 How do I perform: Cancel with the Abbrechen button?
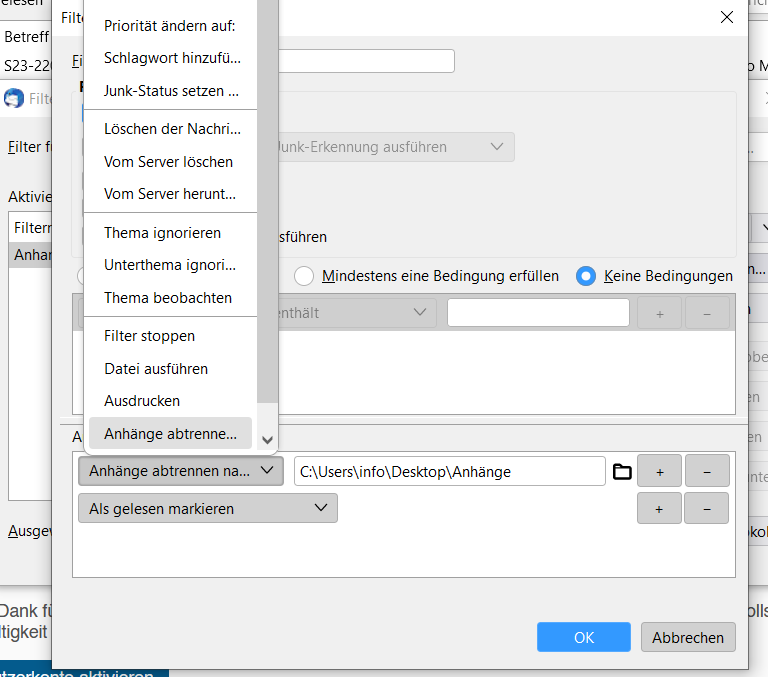688,637
